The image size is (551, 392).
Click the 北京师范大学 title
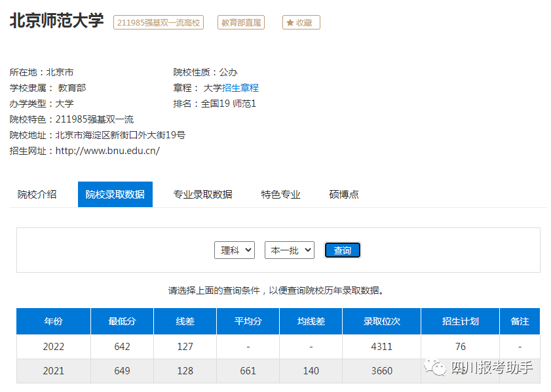[x=56, y=20]
